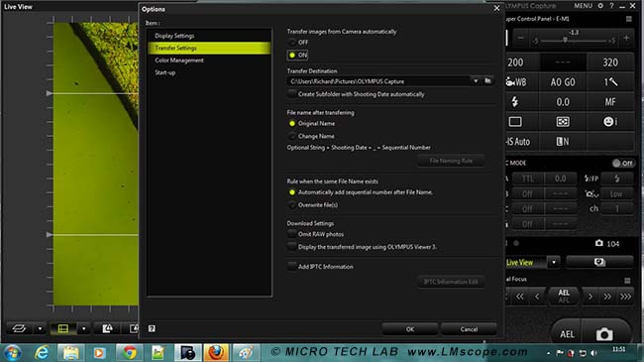The height and width of the screenshot is (362, 644).
Task: Check Add IPTC Information
Action: click(292, 267)
